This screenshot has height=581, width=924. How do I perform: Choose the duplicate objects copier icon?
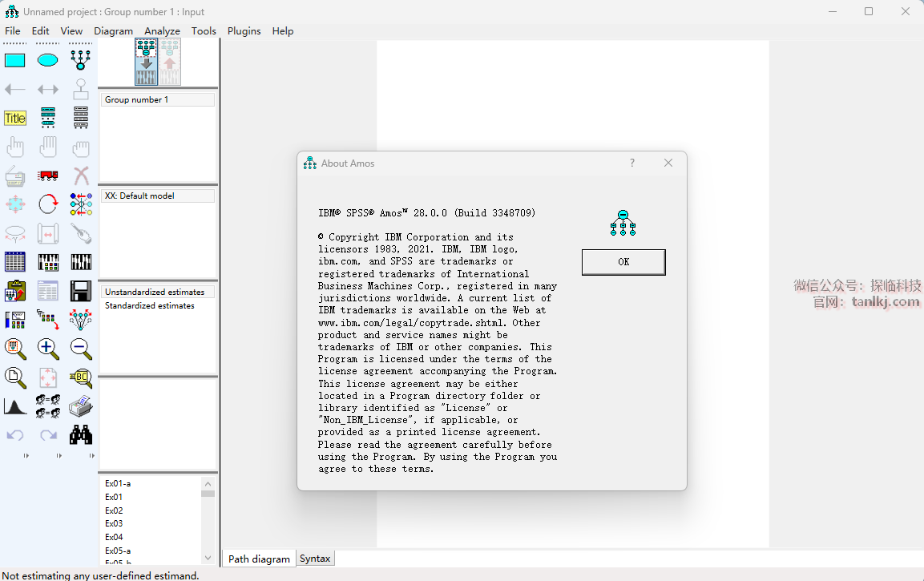[x=14, y=176]
